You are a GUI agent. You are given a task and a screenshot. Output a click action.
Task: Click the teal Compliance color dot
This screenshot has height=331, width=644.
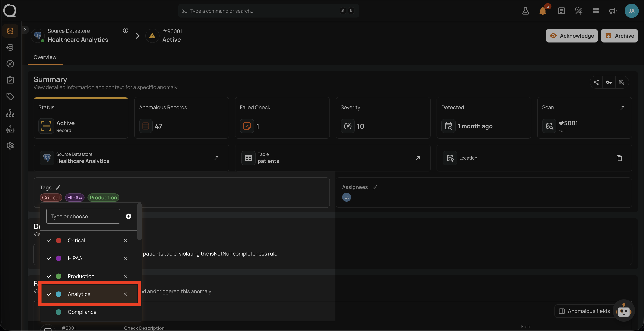pos(59,312)
